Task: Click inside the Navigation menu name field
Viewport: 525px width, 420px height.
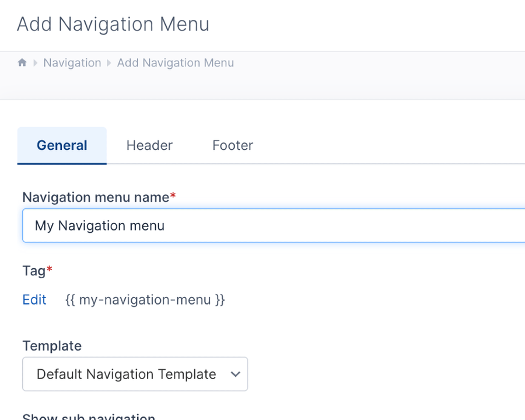Action: click(x=233, y=225)
